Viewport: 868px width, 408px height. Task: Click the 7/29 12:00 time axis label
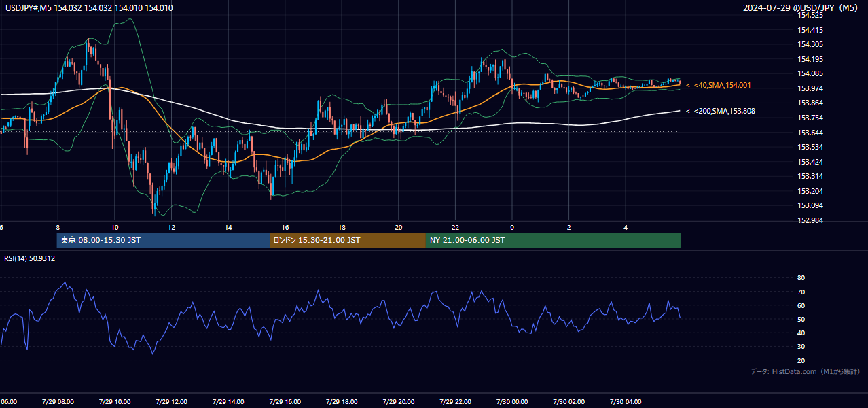171,401
